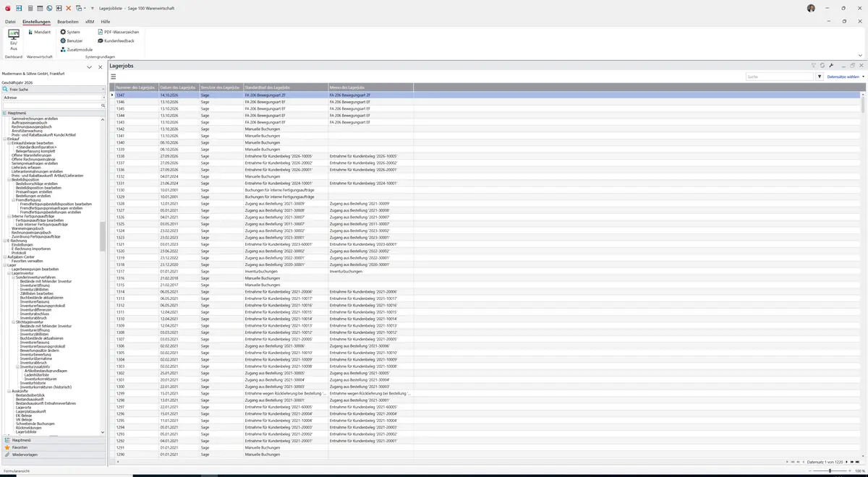
Task: Click the user profile avatar
Action: click(x=811, y=8)
